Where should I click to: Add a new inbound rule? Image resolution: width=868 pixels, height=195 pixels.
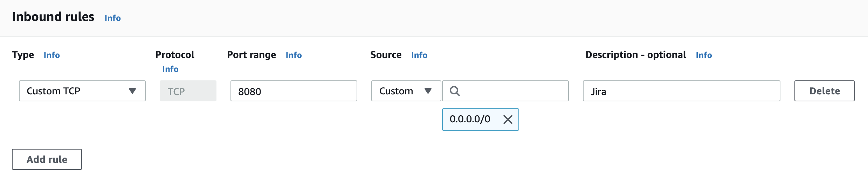point(47,159)
